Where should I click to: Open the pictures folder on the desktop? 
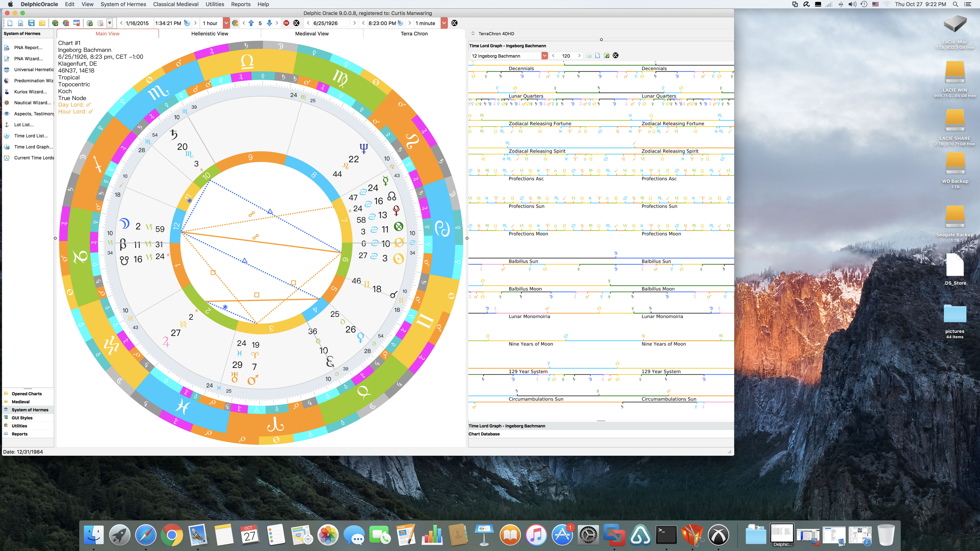click(x=955, y=314)
